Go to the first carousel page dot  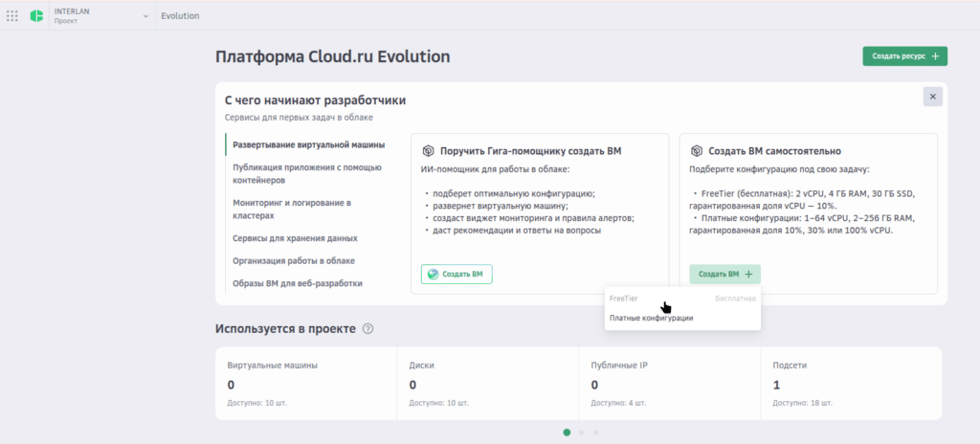coord(567,433)
